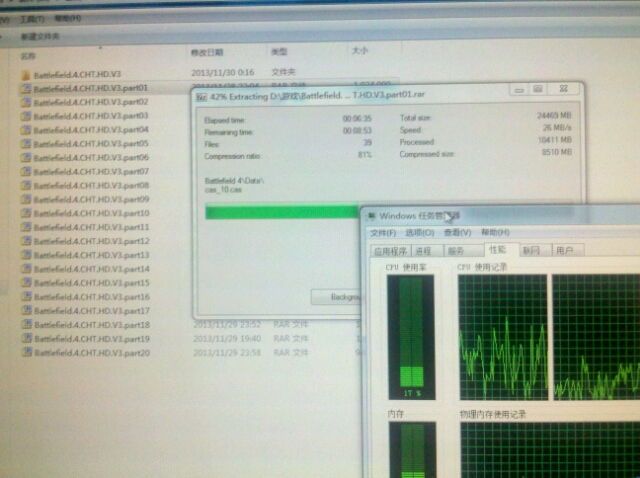Screen dimensions: 640x478
Task: Click the 2013/11/30 0:16 date cell
Action: tap(222, 73)
